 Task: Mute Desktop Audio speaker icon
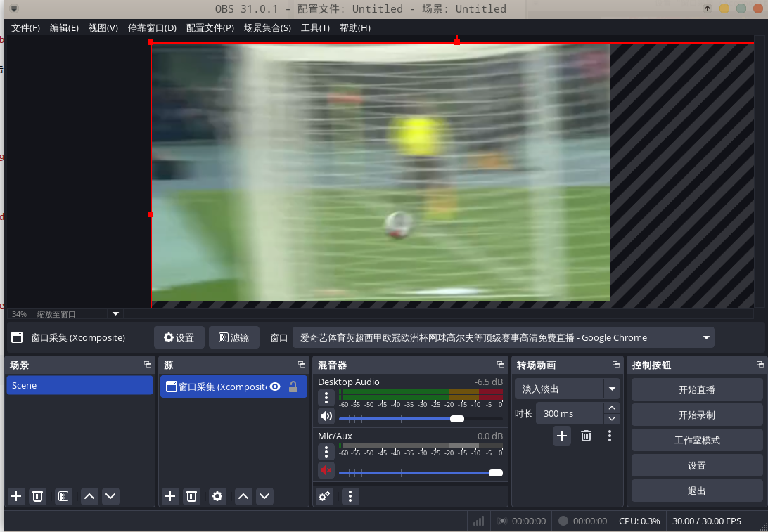pos(326,416)
